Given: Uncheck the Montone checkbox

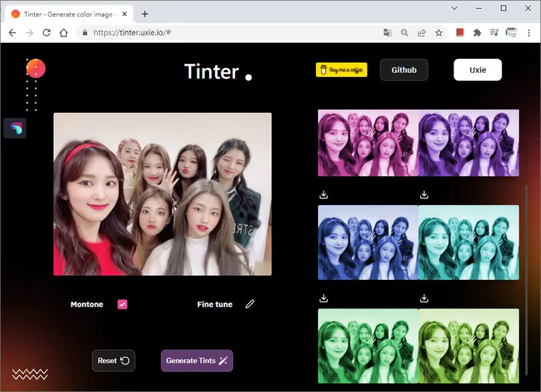Looking at the screenshot, I should [x=122, y=305].
